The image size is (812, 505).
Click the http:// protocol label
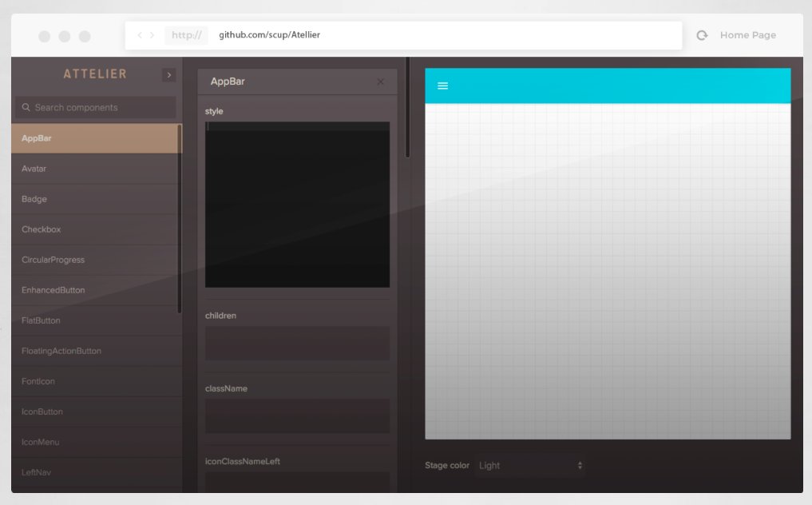pyautogui.click(x=186, y=35)
